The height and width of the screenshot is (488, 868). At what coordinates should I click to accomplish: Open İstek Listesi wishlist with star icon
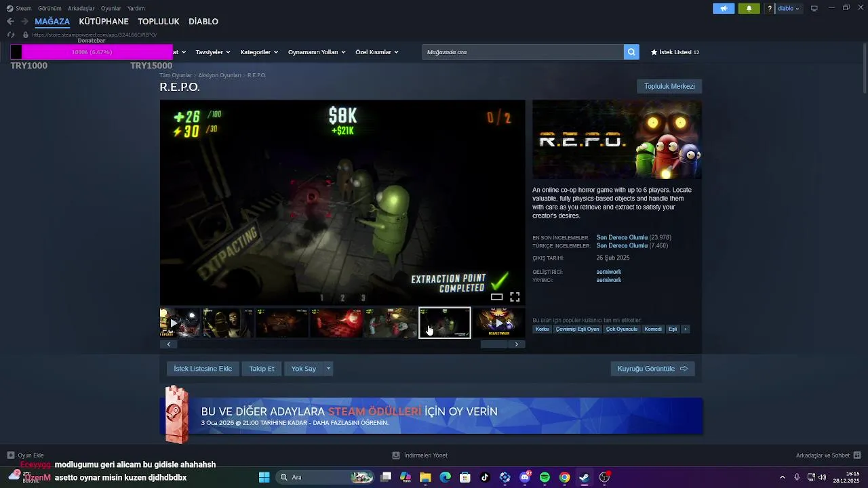pos(675,52)
